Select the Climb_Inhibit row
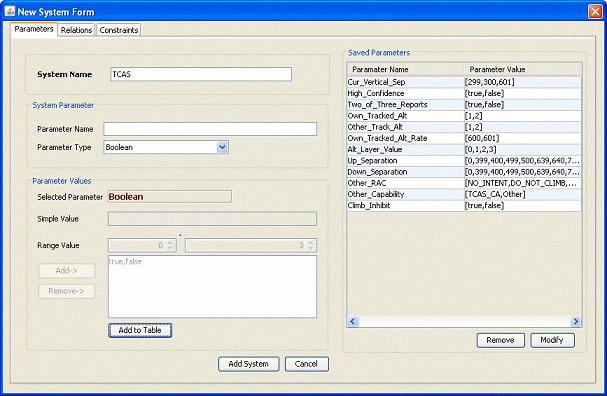The height and width of the screenshot is (396, 607). 464,206
